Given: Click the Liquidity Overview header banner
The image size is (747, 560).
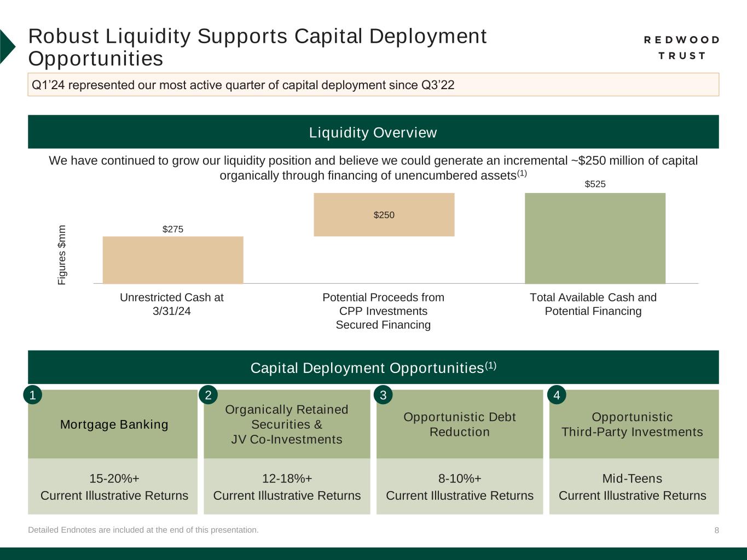Looking at the screenshot, I should (373, 132).
